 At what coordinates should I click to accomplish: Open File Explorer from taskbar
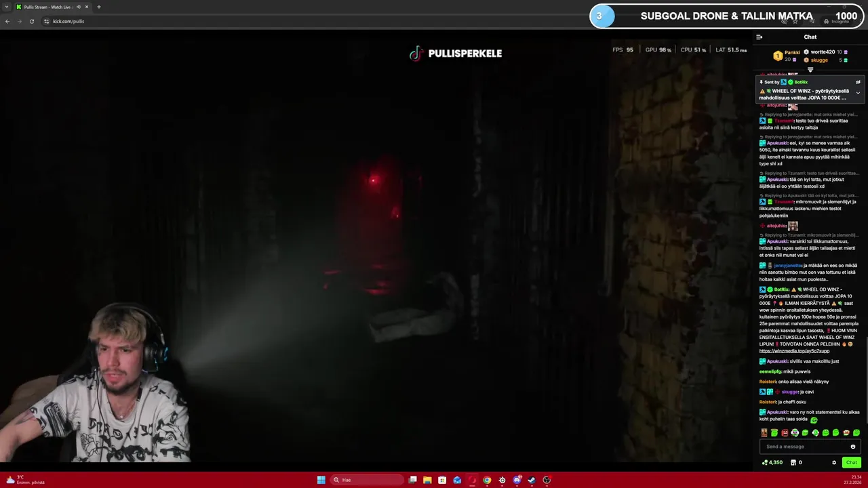(x=427, y=480)
